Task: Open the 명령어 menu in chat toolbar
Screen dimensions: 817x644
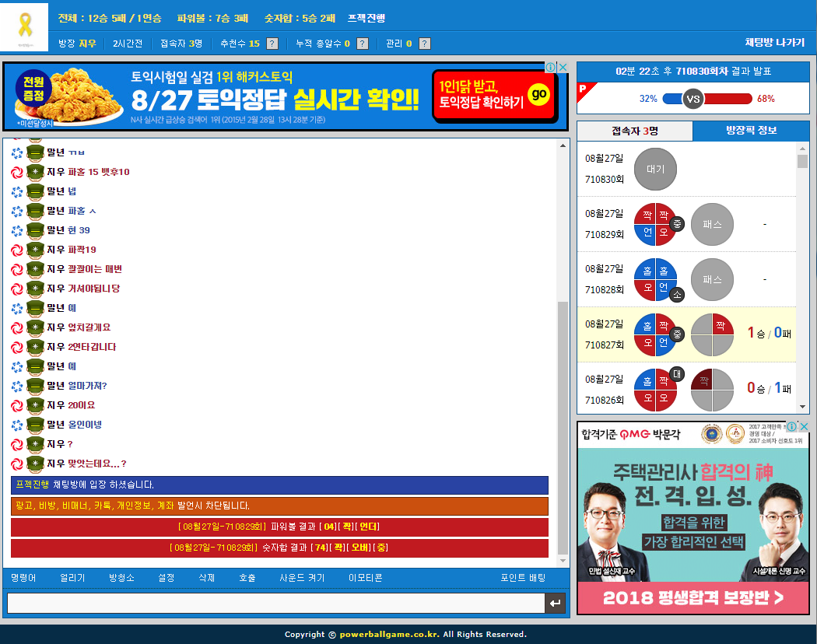Action: point(23,577)
